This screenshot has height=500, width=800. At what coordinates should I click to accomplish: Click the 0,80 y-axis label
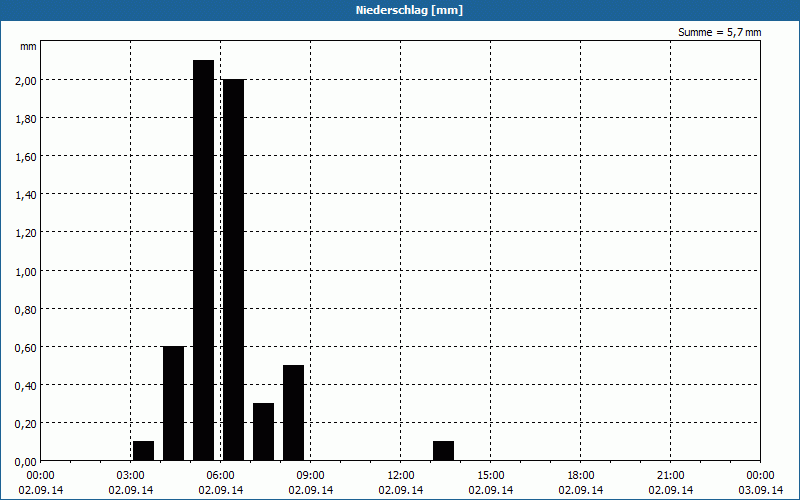coord(26,310)
